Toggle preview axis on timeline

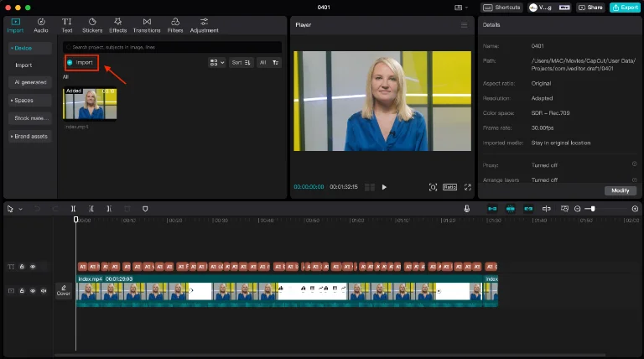click(546, 209)
